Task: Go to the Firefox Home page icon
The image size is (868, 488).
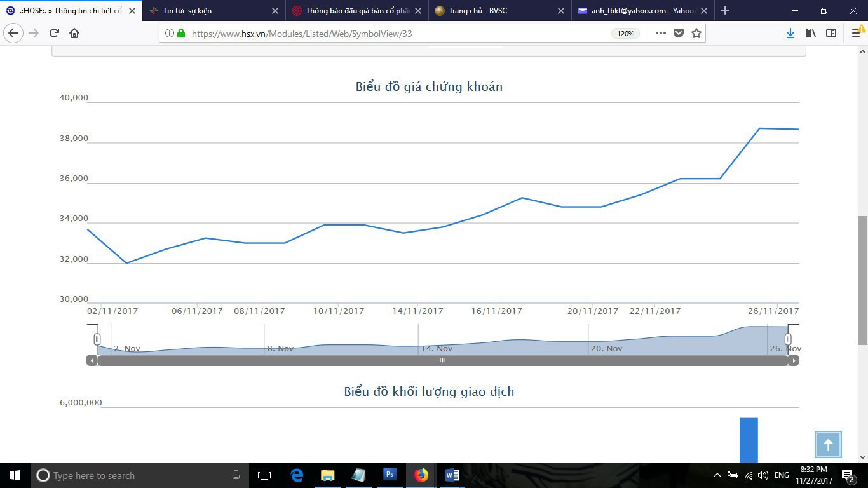Action: [x=74, y=34]
